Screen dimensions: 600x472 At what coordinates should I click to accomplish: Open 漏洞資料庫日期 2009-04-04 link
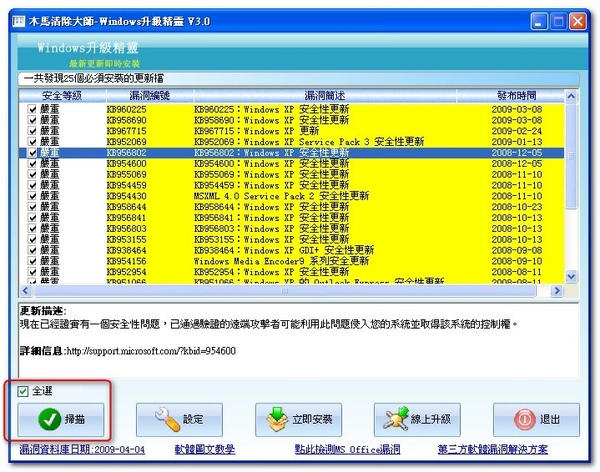tap(82, 449)
